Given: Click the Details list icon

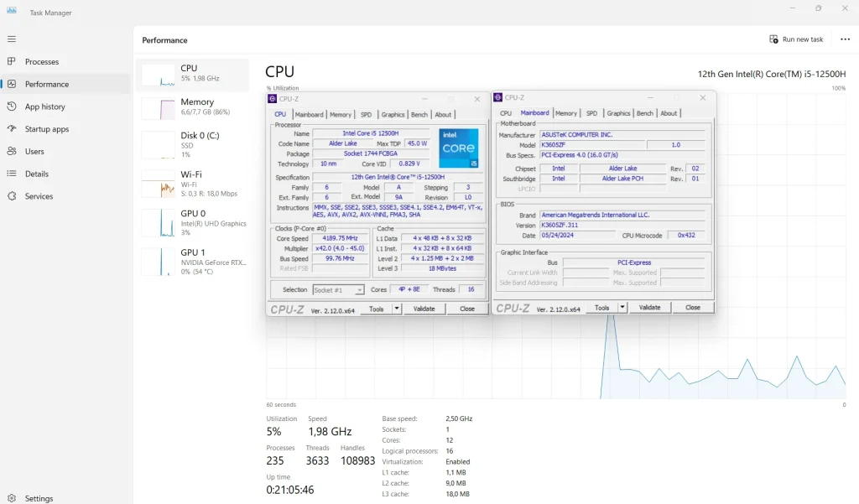Looking at the screenshot, I should 12,174.
